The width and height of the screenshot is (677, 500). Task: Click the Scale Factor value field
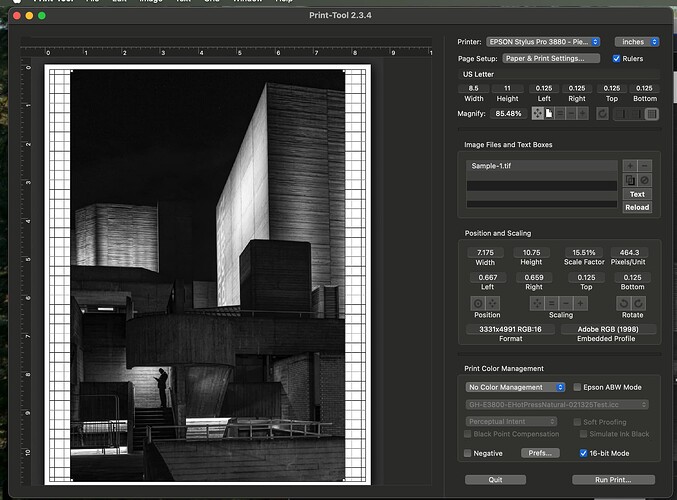pos(583,252)
